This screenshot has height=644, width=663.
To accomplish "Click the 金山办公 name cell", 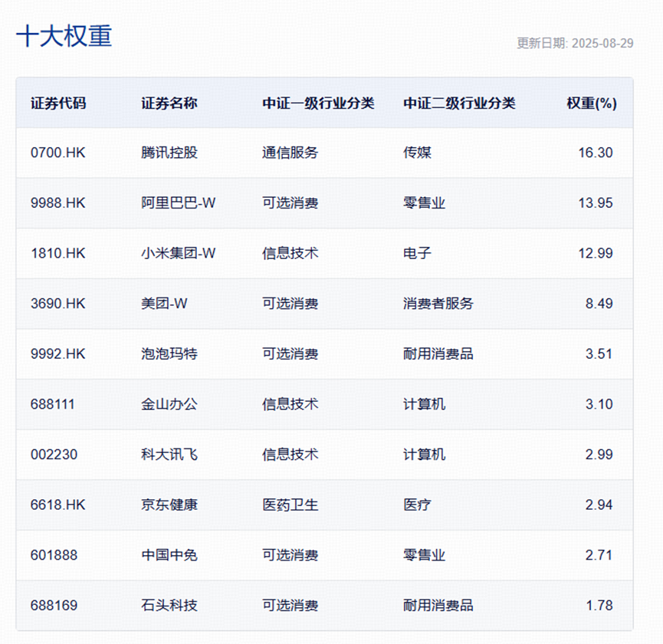I will coord(169,404).
